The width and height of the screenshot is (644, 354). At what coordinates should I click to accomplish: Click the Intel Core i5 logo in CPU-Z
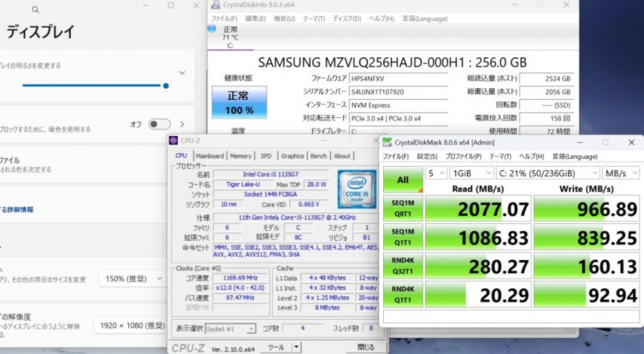357,189
